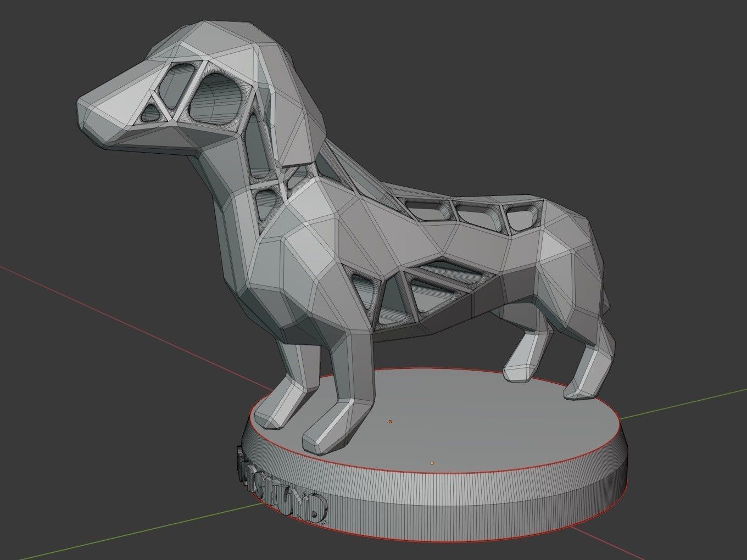Image resolution: width=747 pixels, height=560 pixels.
Task: Click the orange origin dot near the base's front edge
Action: [432, 463]
